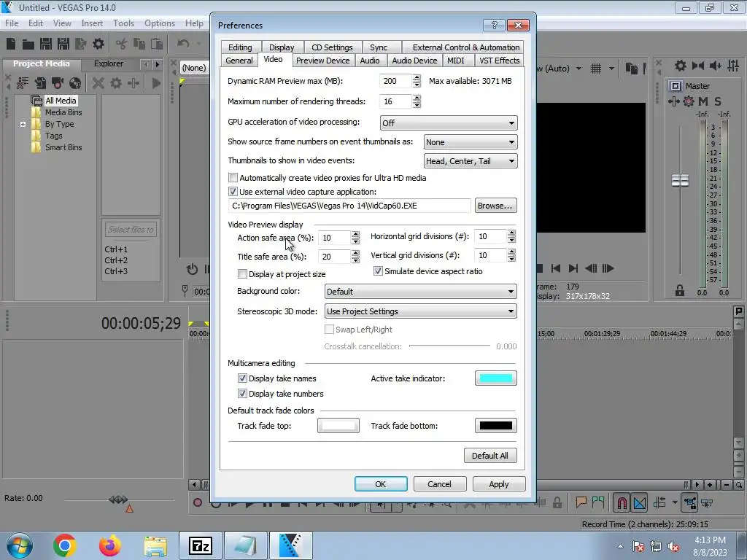Click Browse button for capture application
The width and height of the screenshot is (747, 560).
(495, 206)
